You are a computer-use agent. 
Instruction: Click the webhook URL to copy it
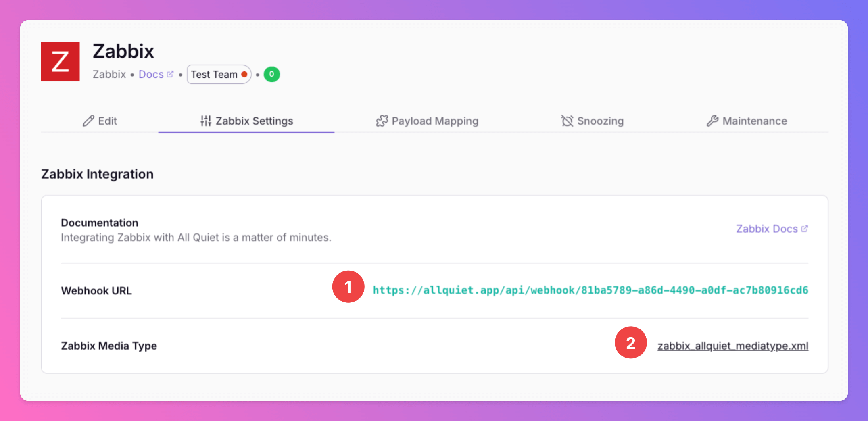point(590,290)
